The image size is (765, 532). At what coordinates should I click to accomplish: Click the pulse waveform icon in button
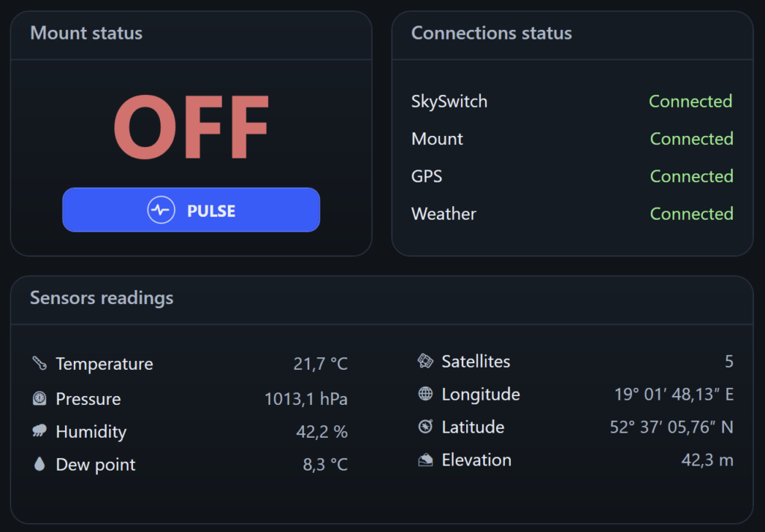[x=161, y=211]
